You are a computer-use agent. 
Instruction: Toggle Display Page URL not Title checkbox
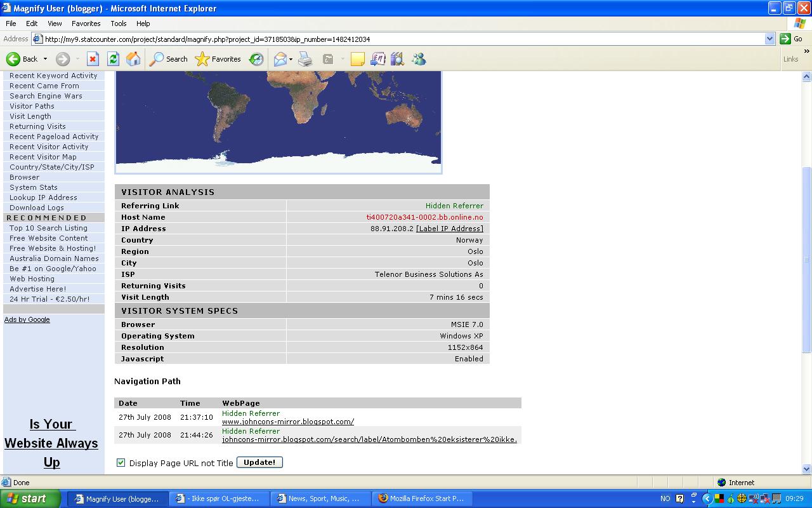point(121,463)
